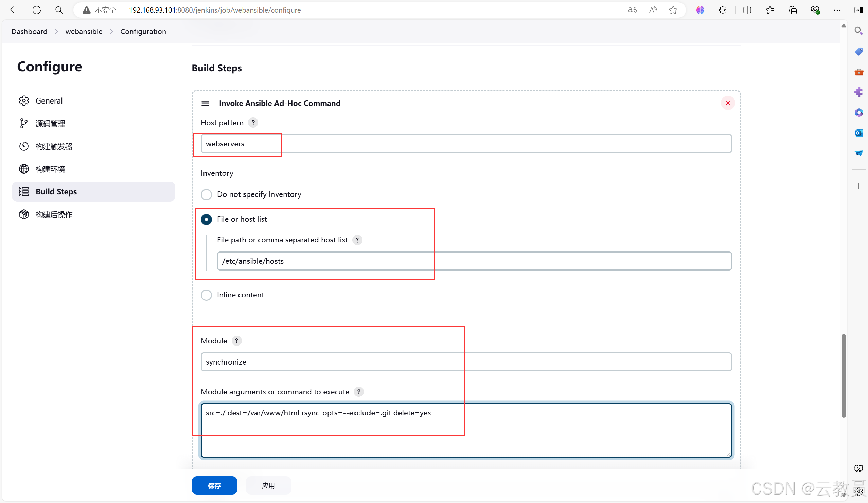Add a sidebar app with the plus icon

point(858,186)
